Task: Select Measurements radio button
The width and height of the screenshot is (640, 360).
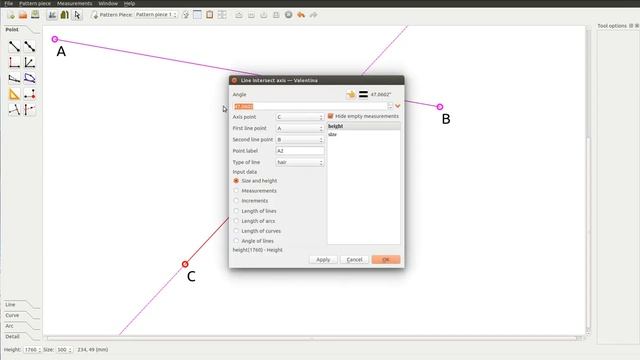Action: 236,191
